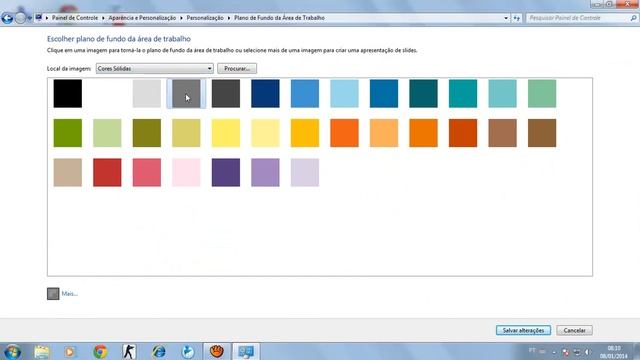Choose the bright yellow swatch
640x360 pixels.
coord(226,133)
